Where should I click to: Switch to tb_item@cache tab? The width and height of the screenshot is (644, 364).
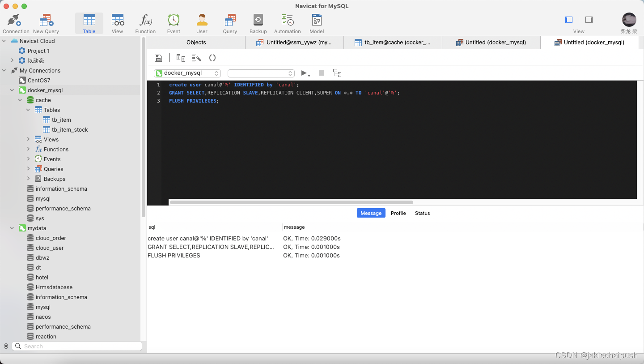click(393, 43)
